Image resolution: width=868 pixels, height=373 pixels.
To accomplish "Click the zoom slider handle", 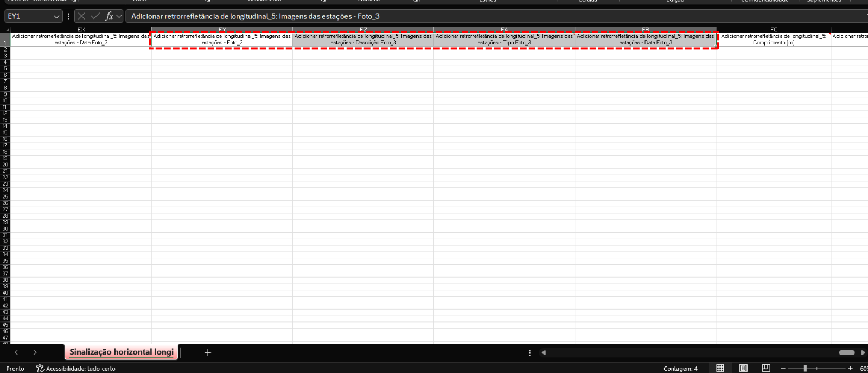I will (x=805, y=369).
